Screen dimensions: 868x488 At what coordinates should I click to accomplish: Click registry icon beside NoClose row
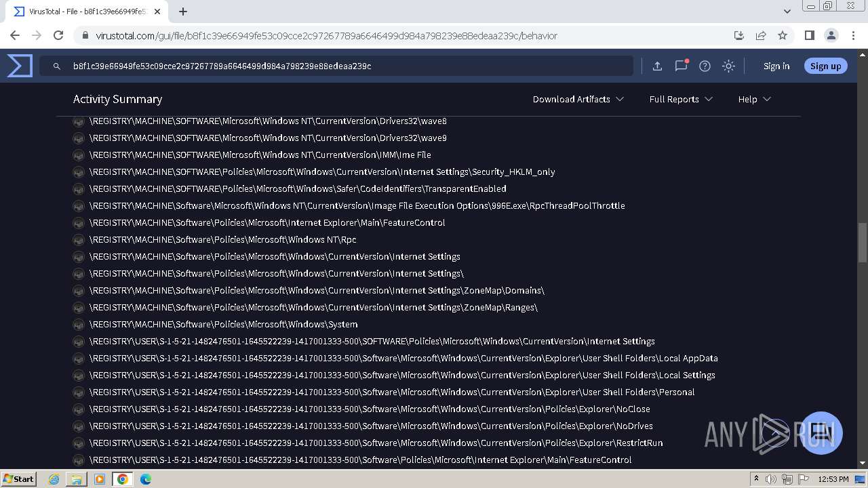coord(79,409)
